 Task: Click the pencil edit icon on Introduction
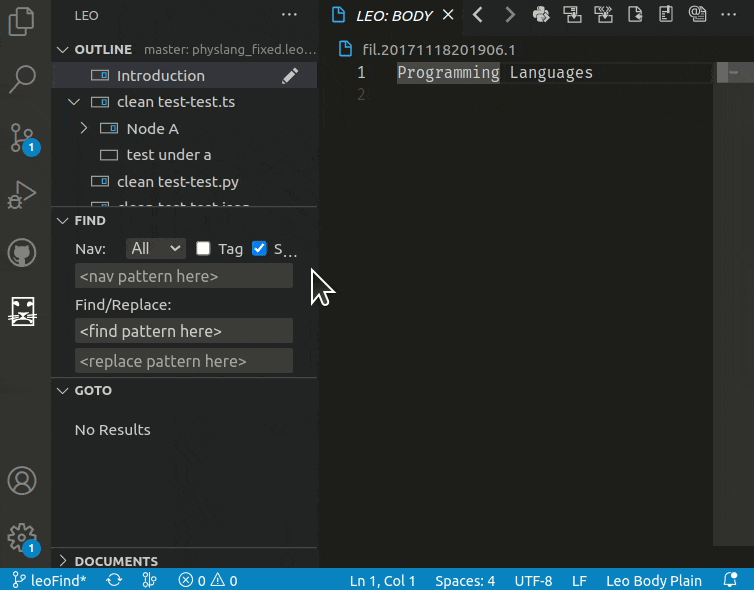(x=290, y=75)
